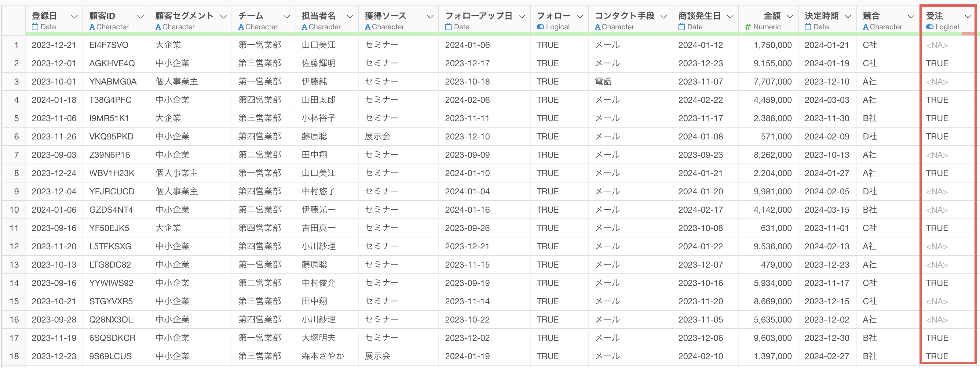Select row number 18
The height and width of the screenshot is (368, 980).
(x=14, y=356)
